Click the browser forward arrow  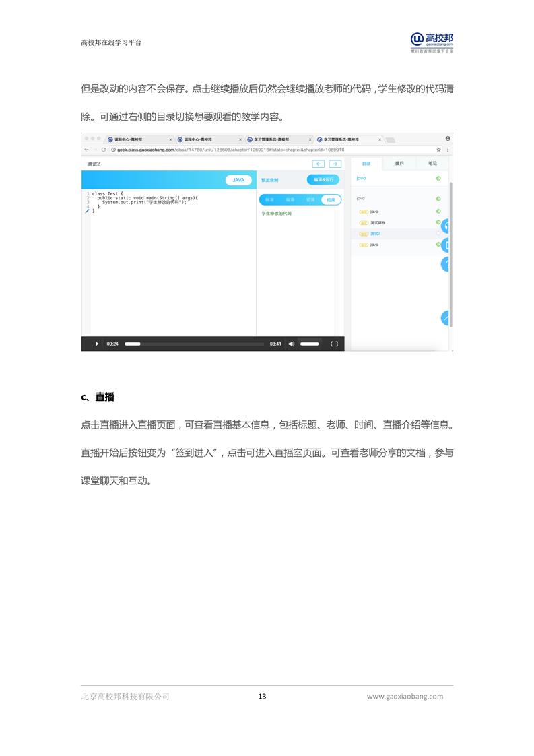(95, 150)
